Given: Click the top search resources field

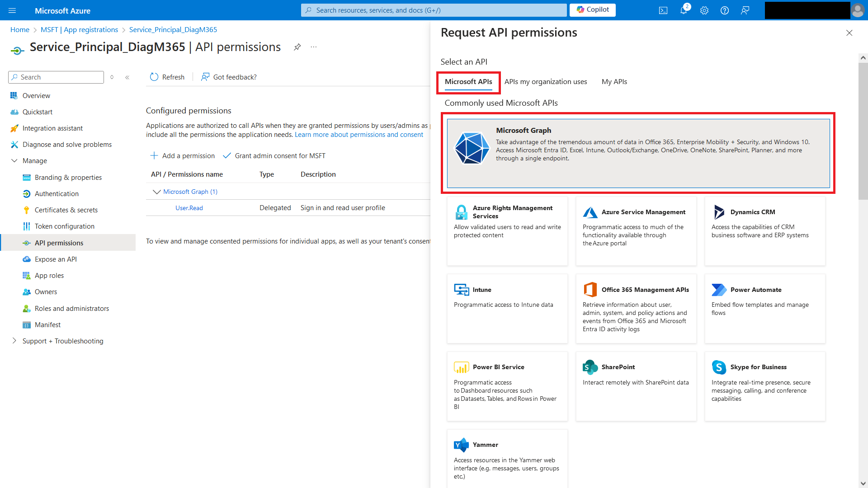Looking at the screenshot, I should point(434,10).
